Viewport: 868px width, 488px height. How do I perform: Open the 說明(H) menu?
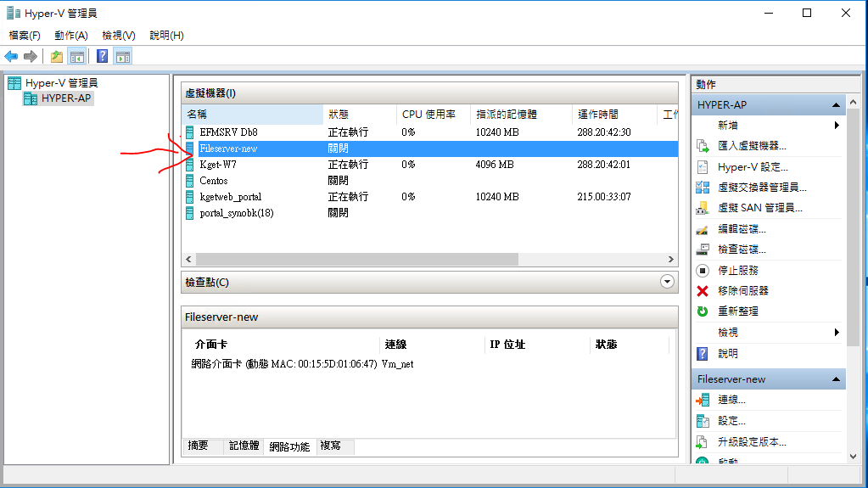pyautogui.click(x=166, y=36)
